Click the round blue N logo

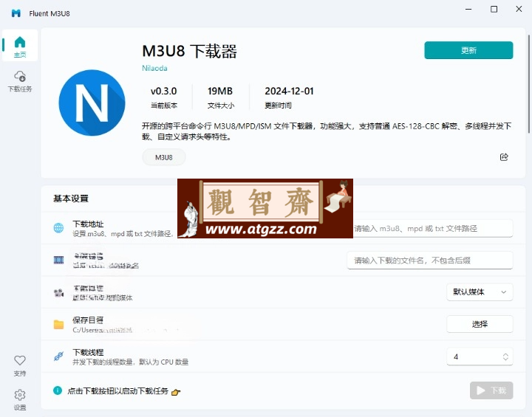(x=92, y=103)
